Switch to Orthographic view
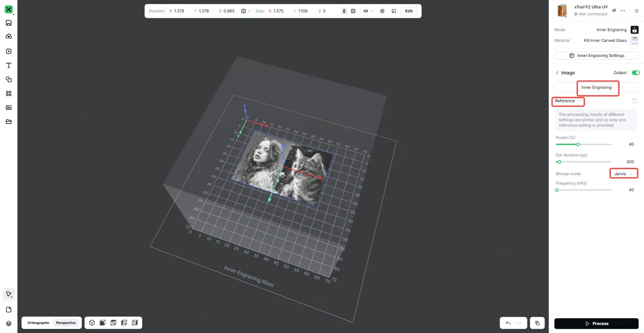 [x=38, y=323]
